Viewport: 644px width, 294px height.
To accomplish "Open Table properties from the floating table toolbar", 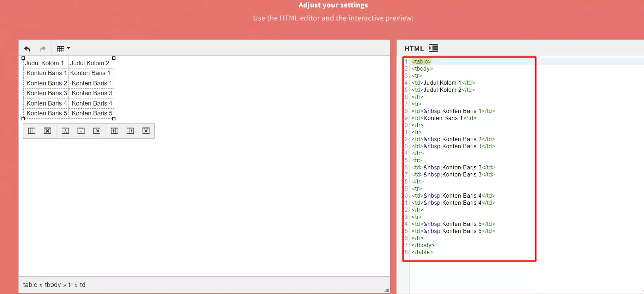I will [x=32, y=131].
